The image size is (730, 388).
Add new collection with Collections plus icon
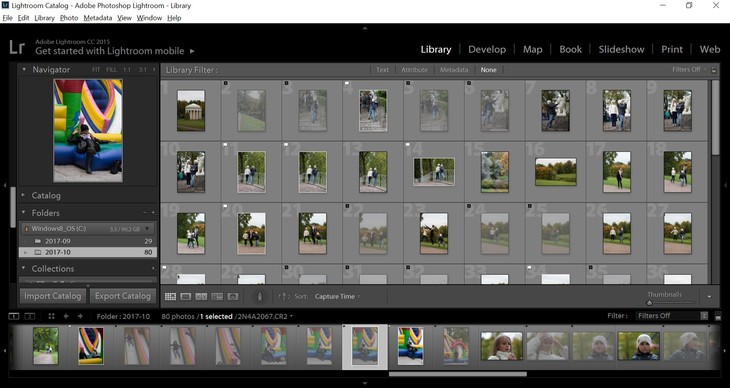click(x=153, y=269)
